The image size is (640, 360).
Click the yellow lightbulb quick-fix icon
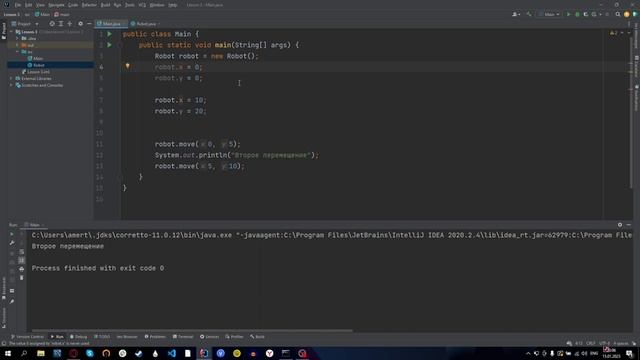coord(127,66)
